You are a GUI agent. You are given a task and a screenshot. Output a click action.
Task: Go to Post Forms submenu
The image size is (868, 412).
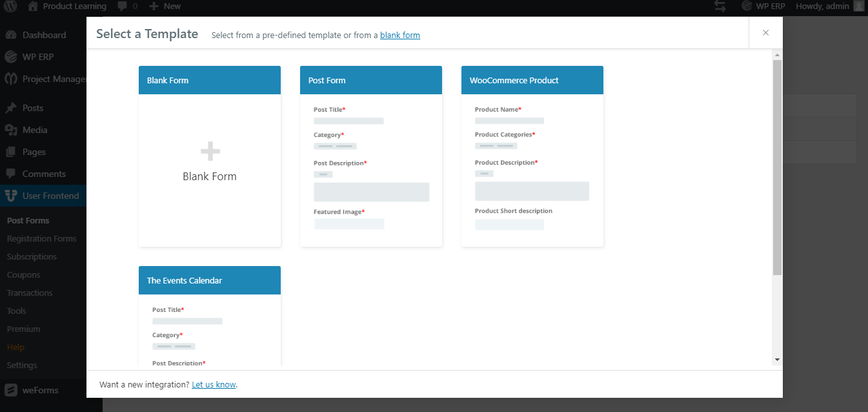coord(28,220)
